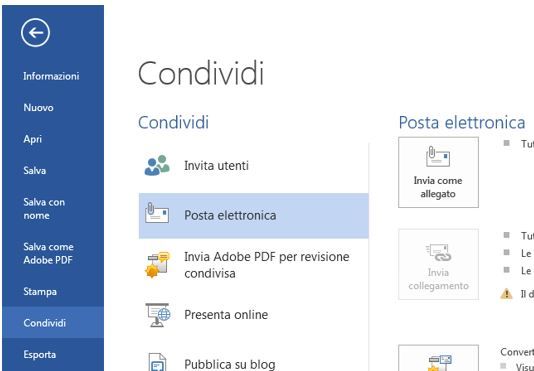Click the yellow warning triangle icon

pos(506,293)
